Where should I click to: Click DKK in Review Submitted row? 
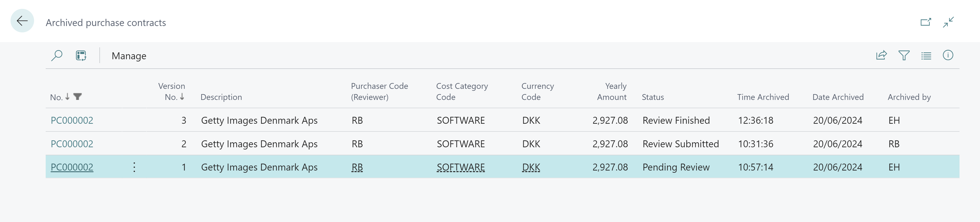pos(531,144)
